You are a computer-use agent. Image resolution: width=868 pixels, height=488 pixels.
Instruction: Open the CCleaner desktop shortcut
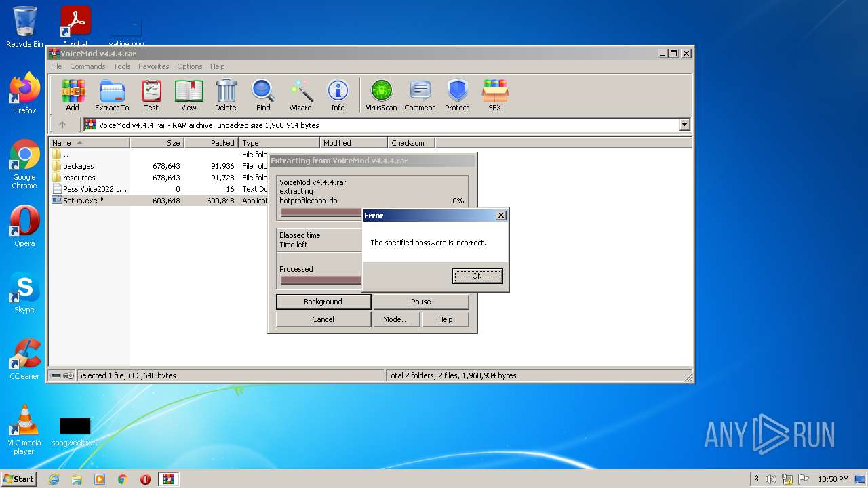(x=24, y=359)
